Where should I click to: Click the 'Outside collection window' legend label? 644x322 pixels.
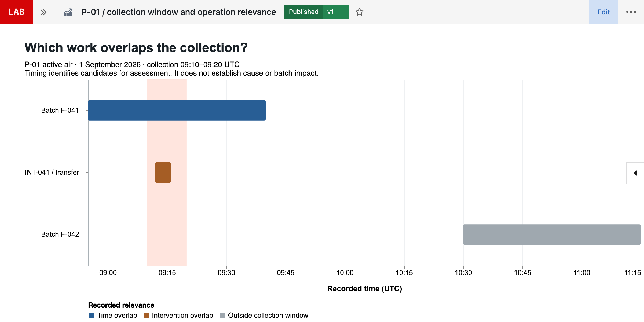point(268,315)
